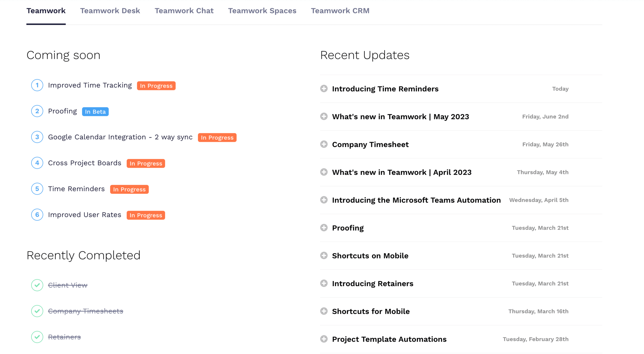Click In Progress badge for Cross Project Boards
Viewport: 644px width, 354px height.
coord(146,163)
